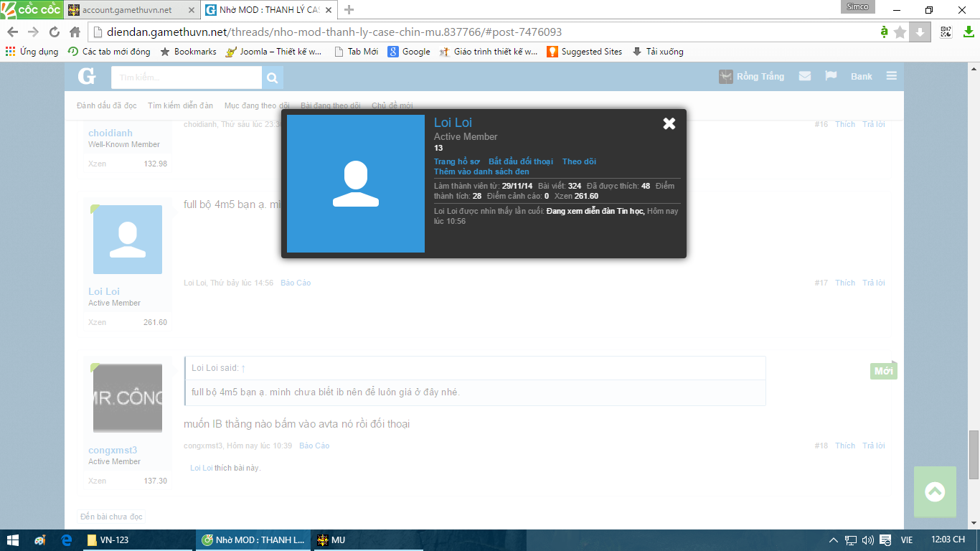Viewport: 980px width, 551px height.
Task: Click the Cốc Cốc download arrow button
Action: click(x=920, y=32)
